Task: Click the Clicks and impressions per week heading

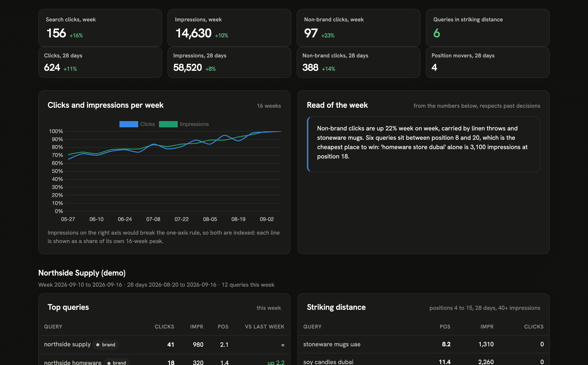Action: click(x=106, y=105)
